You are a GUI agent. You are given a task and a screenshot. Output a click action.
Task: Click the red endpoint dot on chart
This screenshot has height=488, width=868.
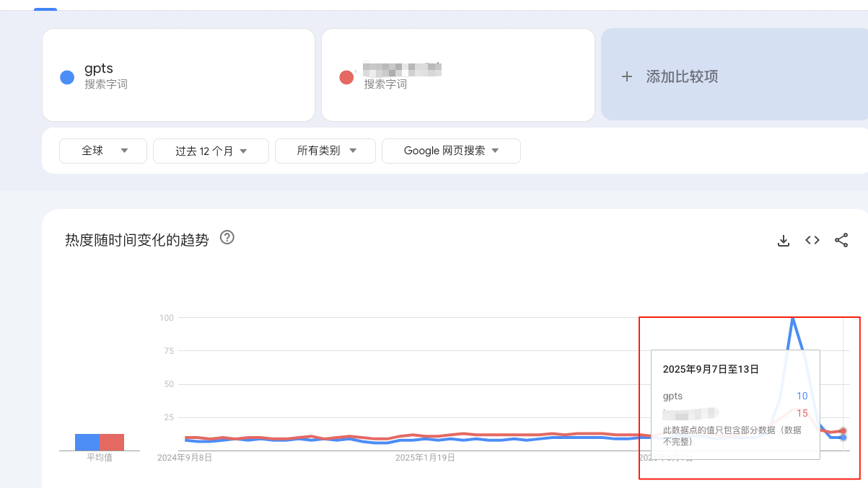click(843, 430)
